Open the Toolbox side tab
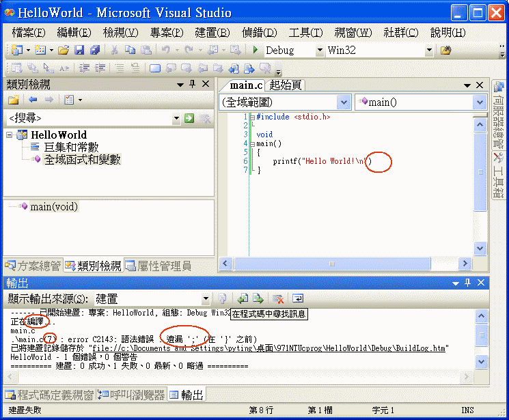The width and height of the screenshot is (509, 420). (499, 176)
